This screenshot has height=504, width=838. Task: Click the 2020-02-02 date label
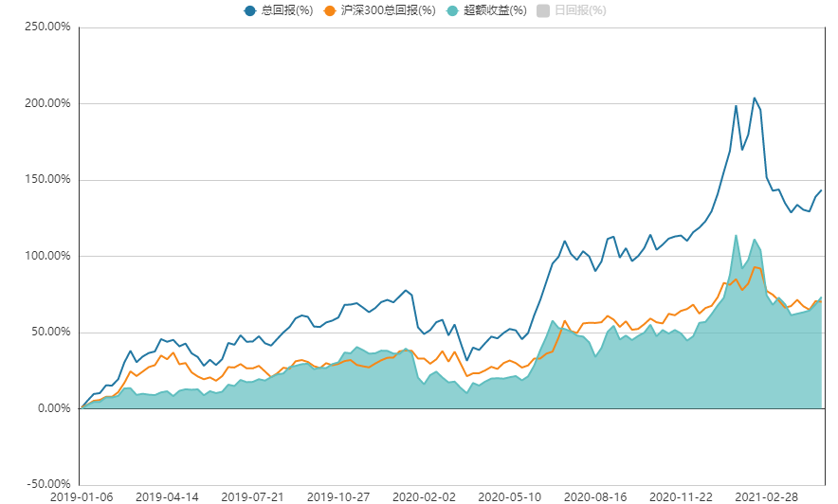[424, 497]
